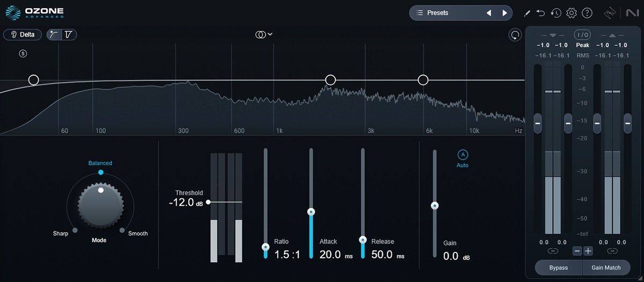Go to the next preset
Viewport: 644px width, 282px height.
click(504, 13)
